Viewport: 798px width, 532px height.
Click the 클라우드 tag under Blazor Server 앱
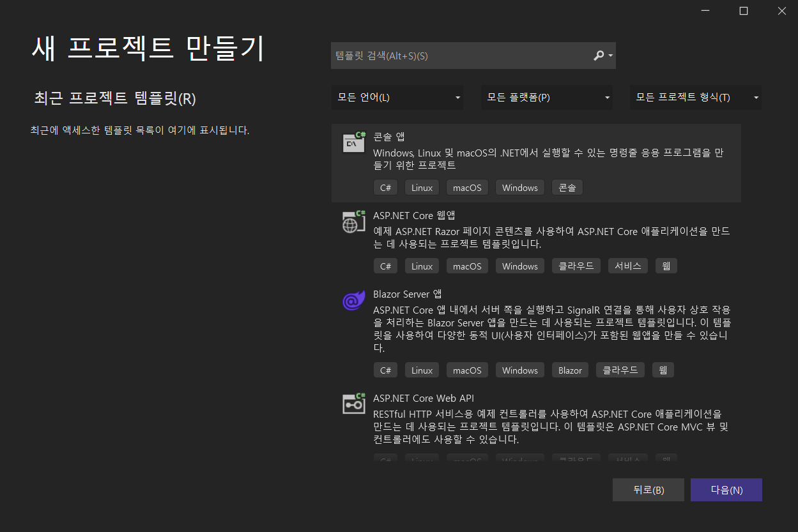(620, 370)
